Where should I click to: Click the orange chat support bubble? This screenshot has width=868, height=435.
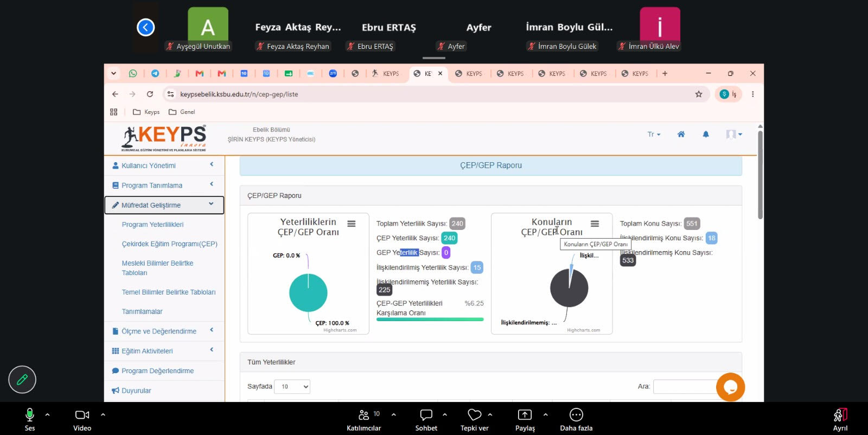730,387
